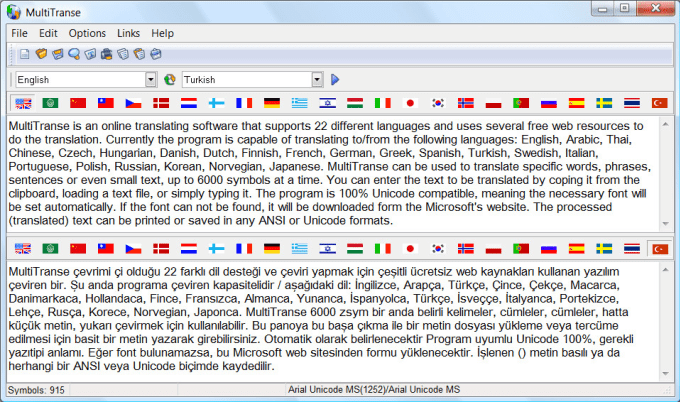Click the magnifier Find toolbar icon
Image resolution: width=680 pixels, height=402 pixels.
point(74,54)
